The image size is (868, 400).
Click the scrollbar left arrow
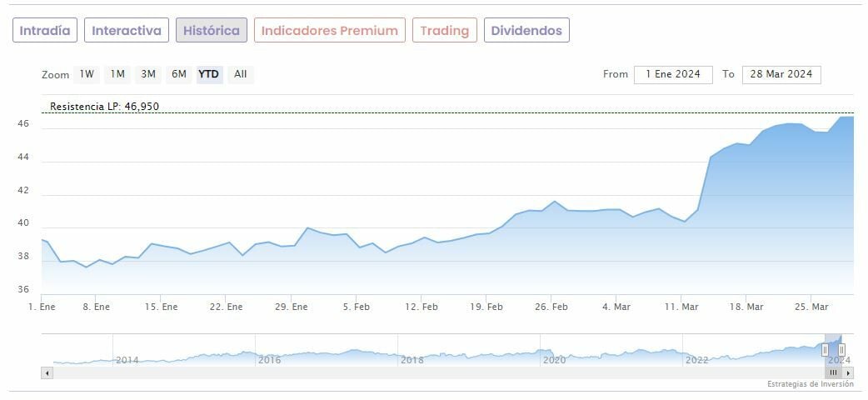[47, 372]
